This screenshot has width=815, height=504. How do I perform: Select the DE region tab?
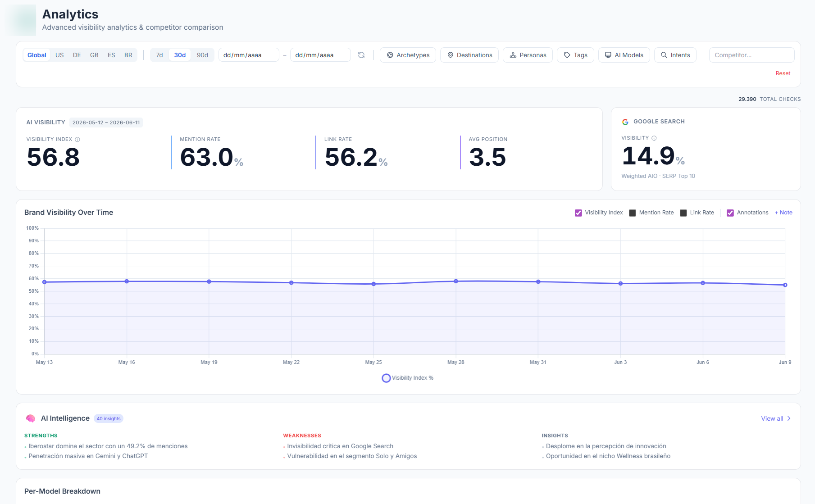pos(77,55)
